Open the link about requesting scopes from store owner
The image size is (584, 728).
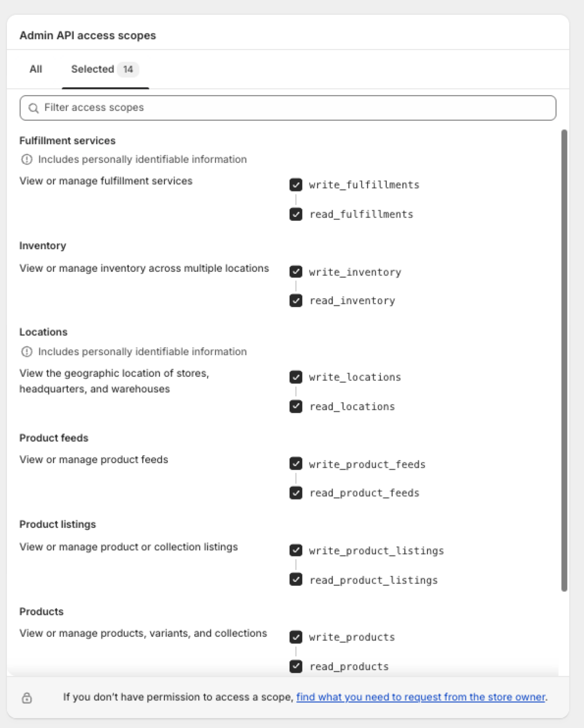421,697
